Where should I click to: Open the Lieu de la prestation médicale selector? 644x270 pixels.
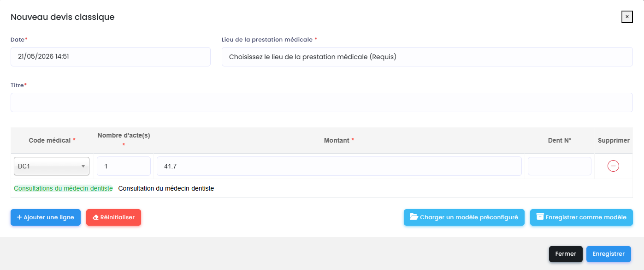click(x=427, y=57)
